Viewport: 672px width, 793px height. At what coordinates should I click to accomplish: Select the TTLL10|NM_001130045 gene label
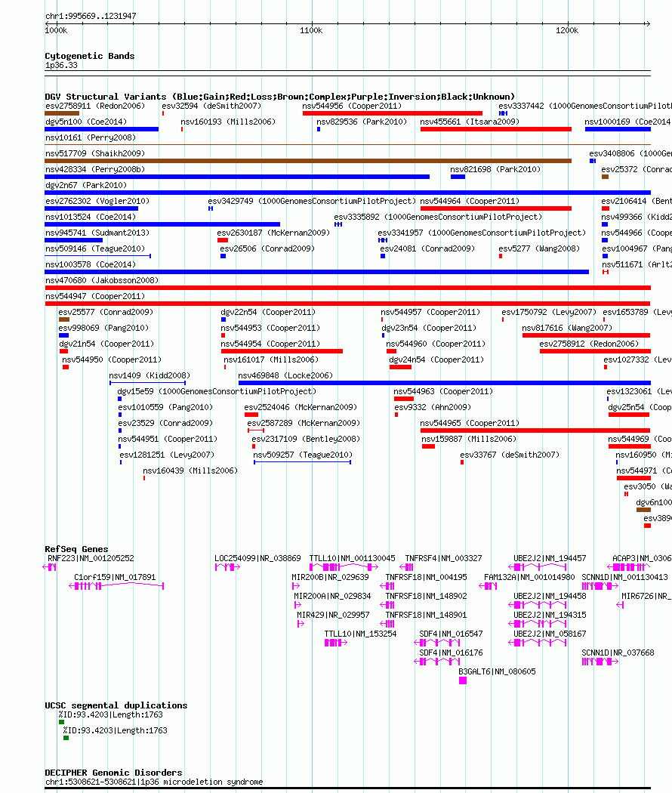[x=353, y=558]
